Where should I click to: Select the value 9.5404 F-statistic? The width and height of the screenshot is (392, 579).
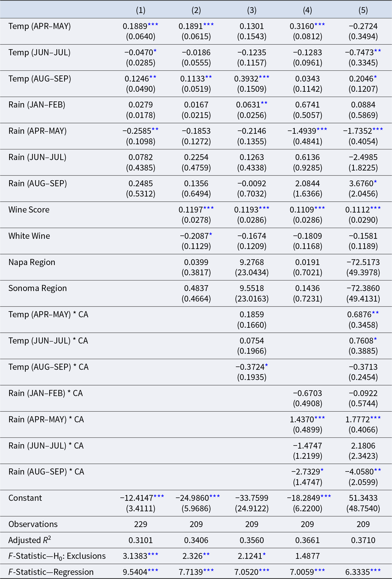[x=135, y=572]
